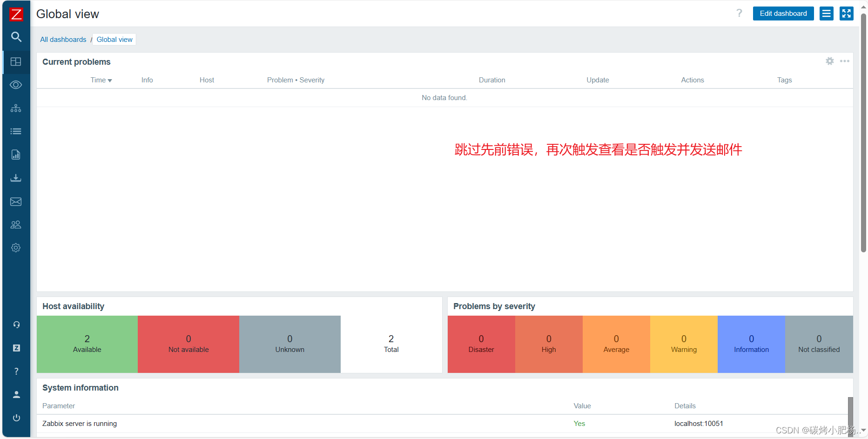Screen dimensions: 868x439
Task: Click the Details column header
Action: point(685,406)
